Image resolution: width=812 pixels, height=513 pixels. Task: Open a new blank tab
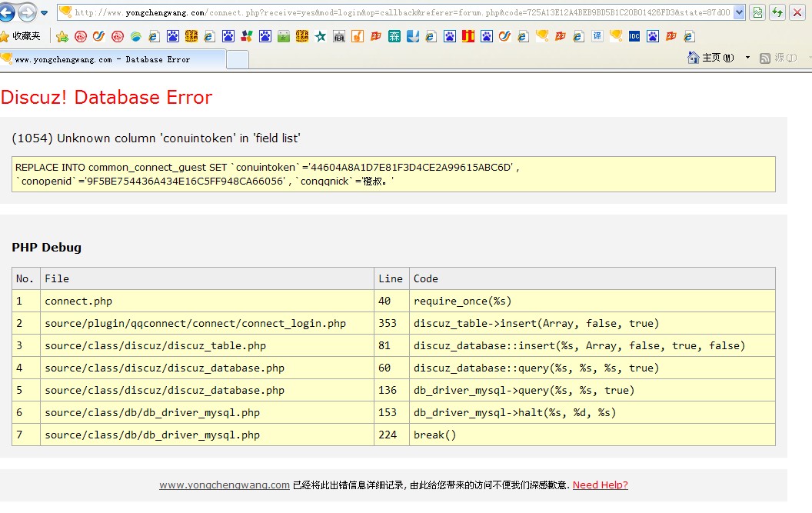(x=238, y=59)
